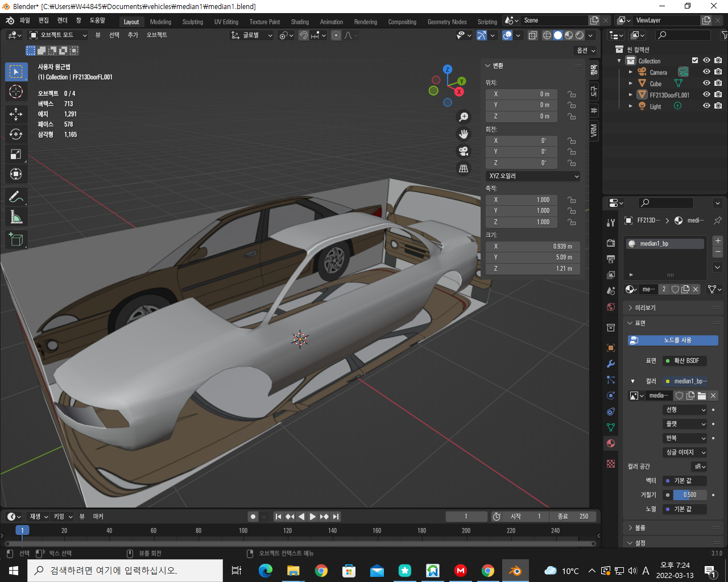The height and width of the screenshot is (582, 728).
Task: Open File Explorer from Windows taskbar
Action: [x=293, y=571]
